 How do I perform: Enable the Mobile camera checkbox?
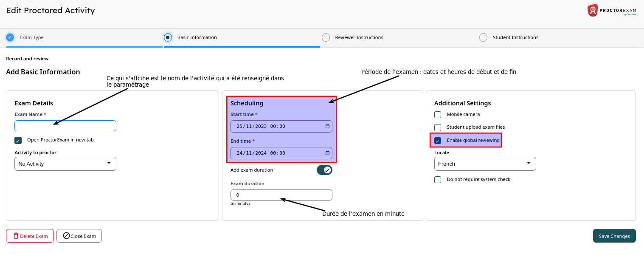438,115
